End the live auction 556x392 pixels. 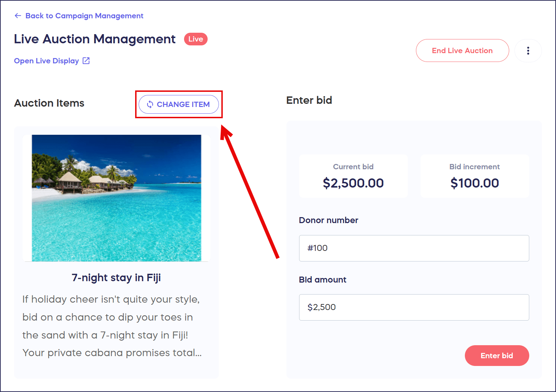coord(462,51)
